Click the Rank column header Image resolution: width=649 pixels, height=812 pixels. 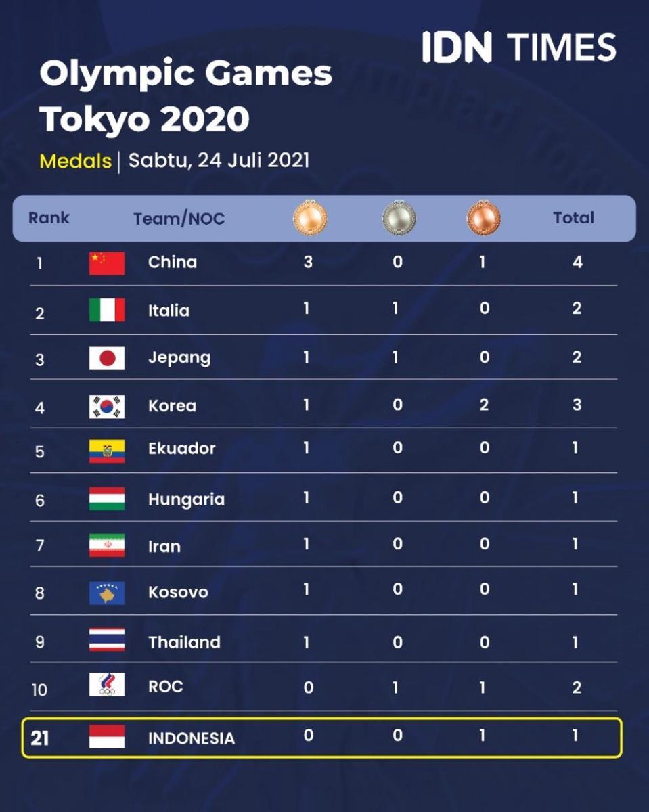coord(49,218)
